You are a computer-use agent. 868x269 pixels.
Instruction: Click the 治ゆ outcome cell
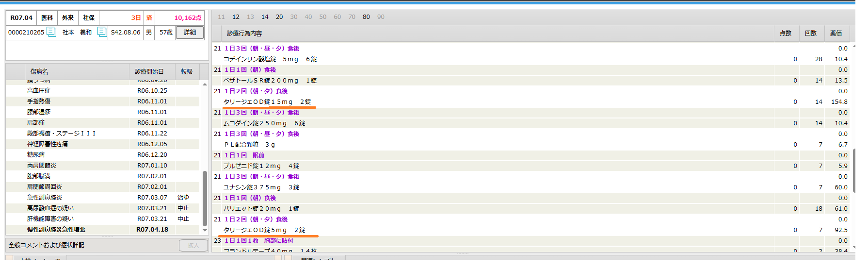(183, 198)
